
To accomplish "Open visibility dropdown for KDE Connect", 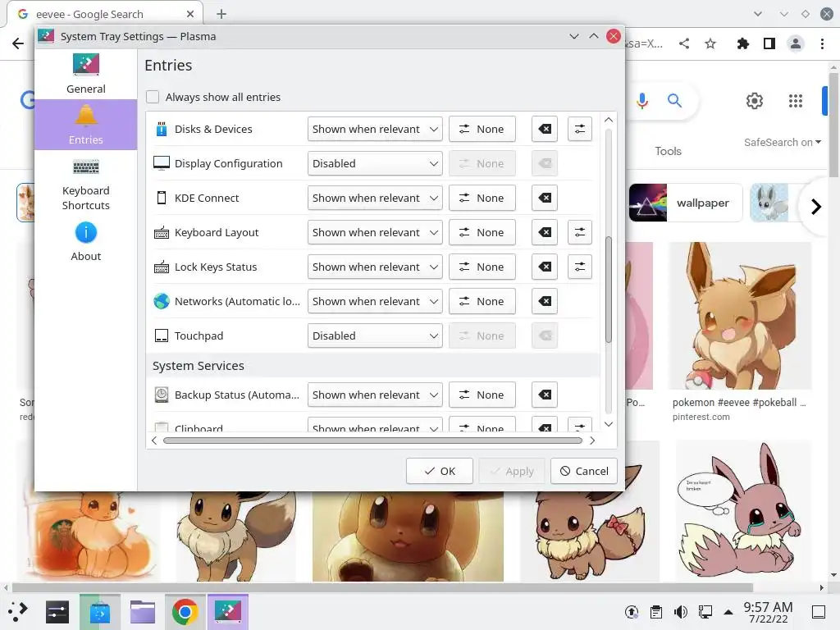I will click(x=375, y=198).
